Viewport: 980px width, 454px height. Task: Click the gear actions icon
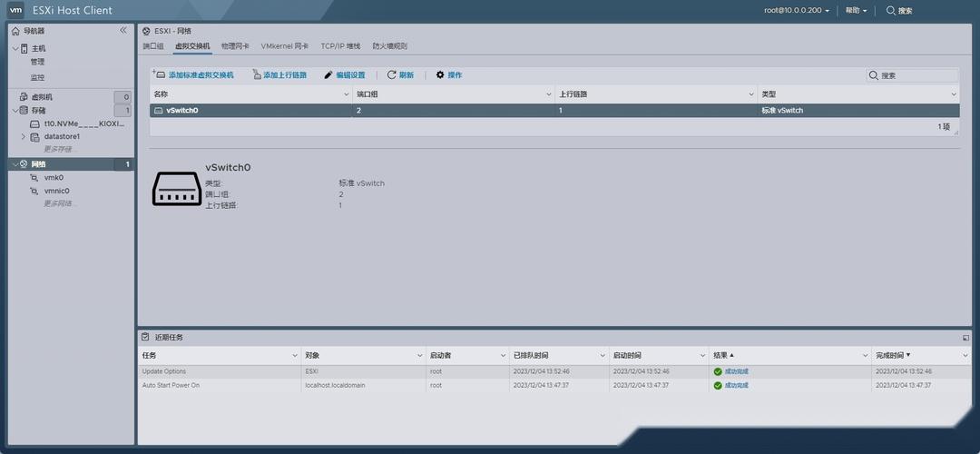coord(440,75)
